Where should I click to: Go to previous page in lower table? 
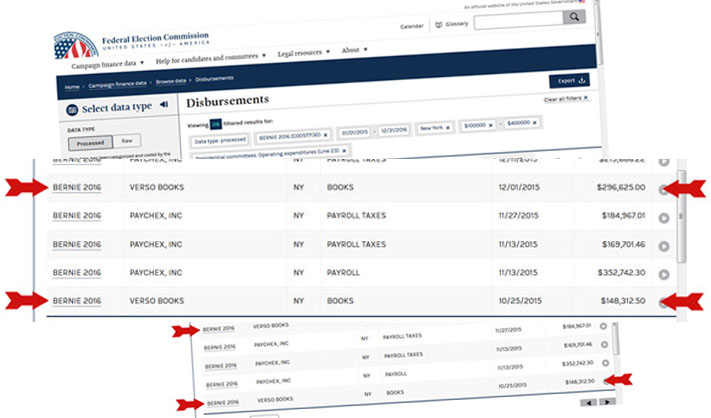point(589,403)
